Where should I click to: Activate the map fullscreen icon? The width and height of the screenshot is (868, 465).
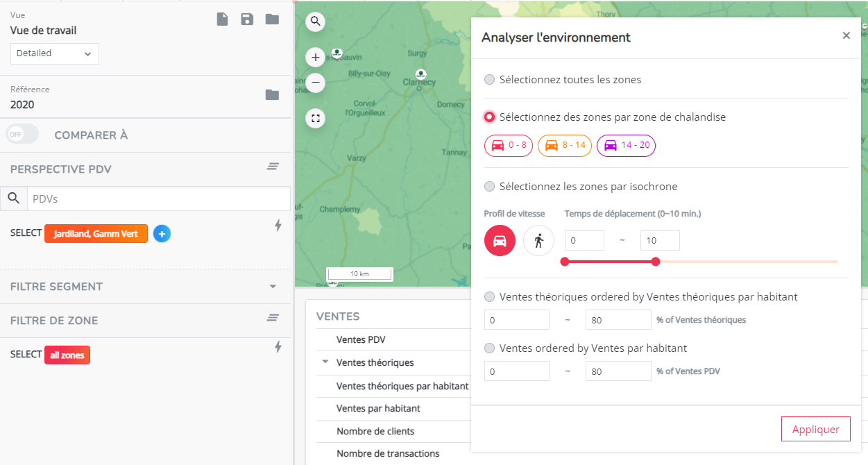[315, 118]
